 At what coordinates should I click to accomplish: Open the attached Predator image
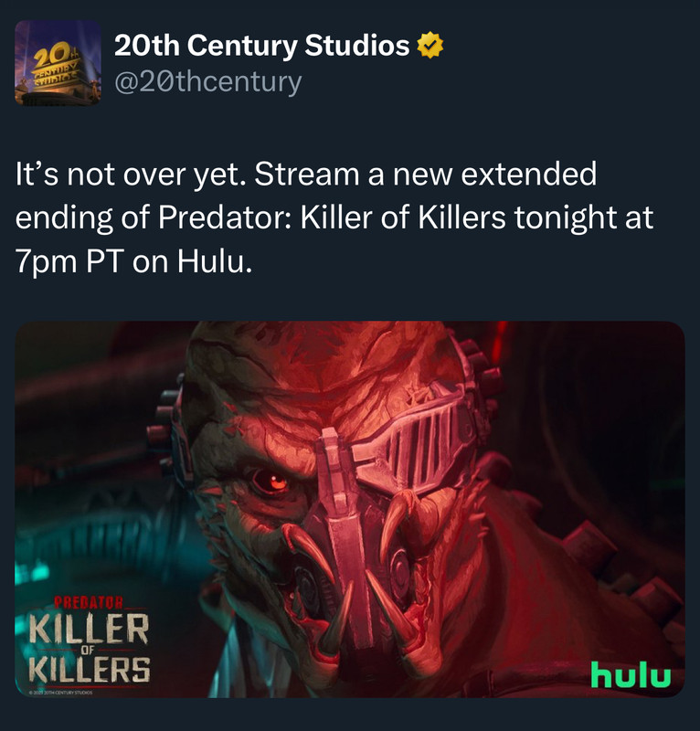[350, 509]
